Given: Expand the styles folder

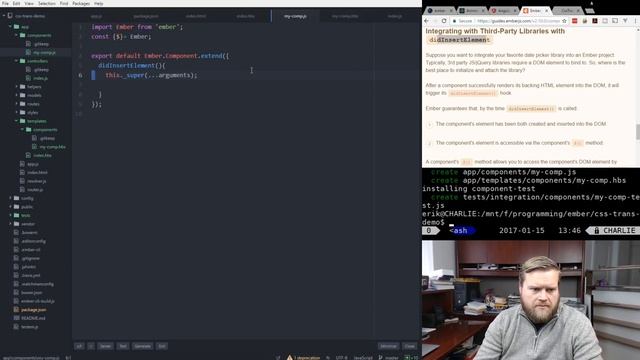Looking at the screenshot, I should pos(16,112).
